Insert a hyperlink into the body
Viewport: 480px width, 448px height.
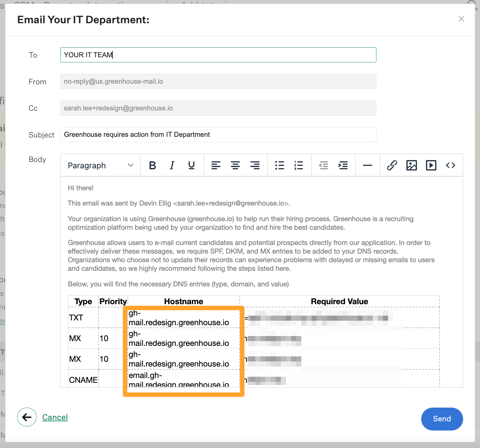[392, 165]
